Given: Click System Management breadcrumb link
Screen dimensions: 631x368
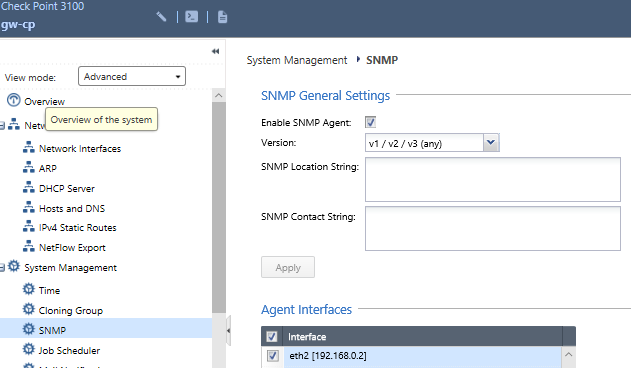Looking at the screenshot, I should pyautogui.click(x=297, y=60).
